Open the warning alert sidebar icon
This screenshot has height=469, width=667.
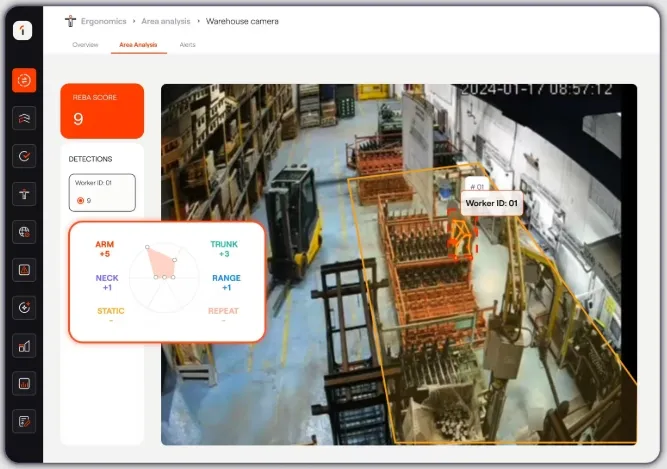pos(24,270)
